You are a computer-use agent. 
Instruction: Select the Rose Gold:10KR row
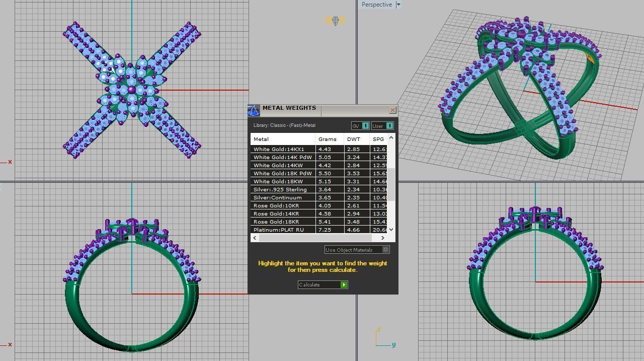(x=319, y=205)
